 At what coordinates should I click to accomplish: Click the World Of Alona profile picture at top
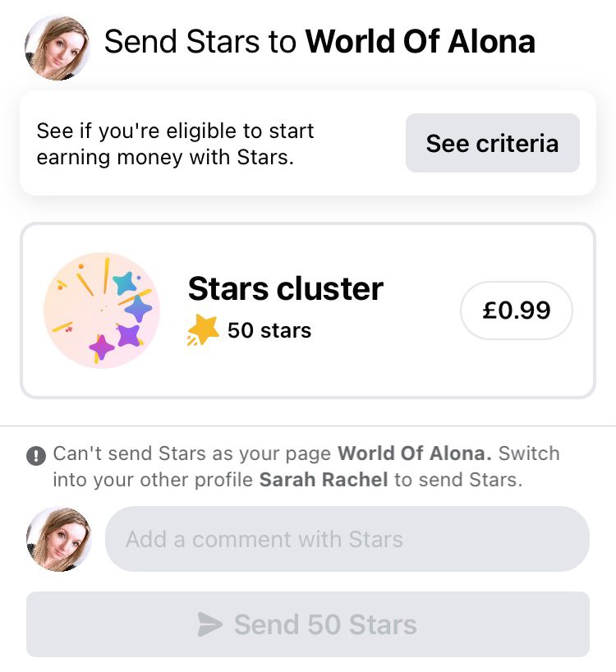tap(57, 48)
